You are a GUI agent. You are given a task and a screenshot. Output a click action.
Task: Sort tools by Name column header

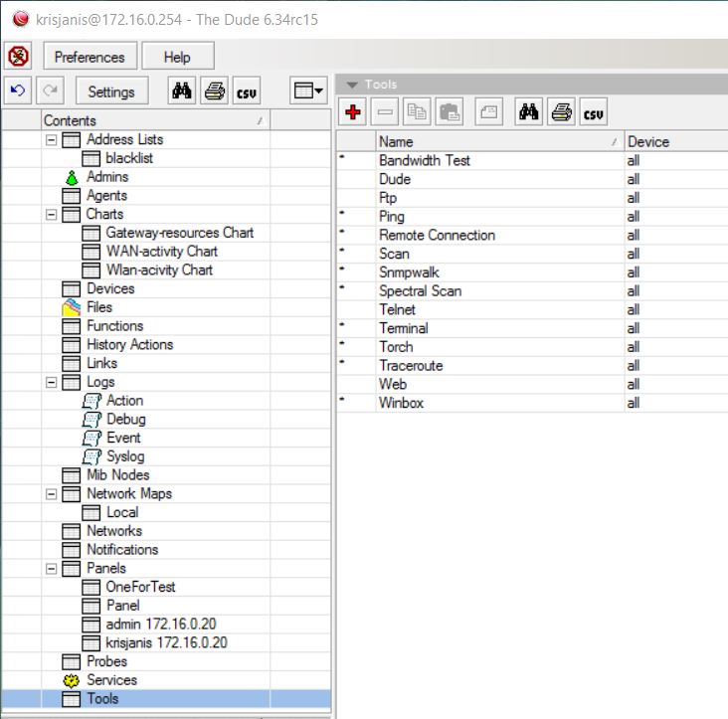tap(499, 141)
